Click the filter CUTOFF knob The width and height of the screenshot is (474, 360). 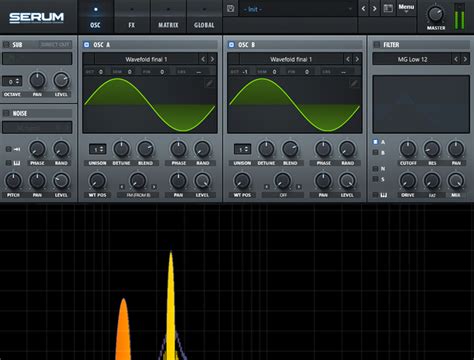click(408, 149)
